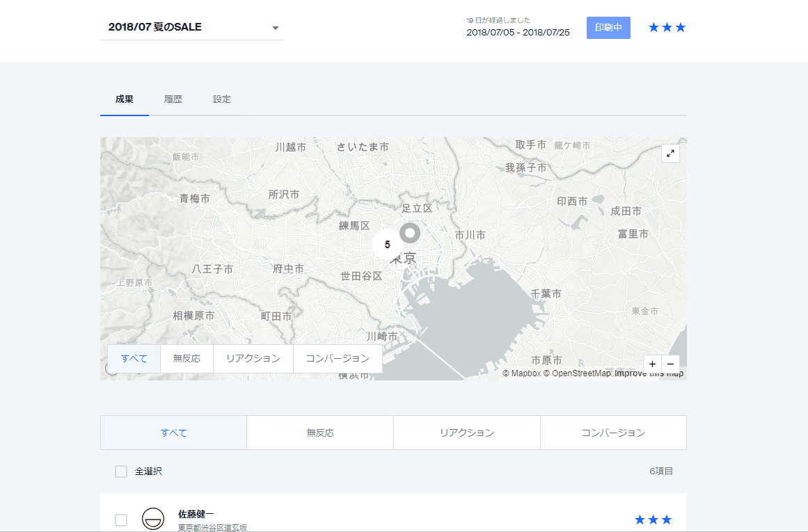Click the 印刷中 status button
Screen dimensions: 808x532
[608, 28]
